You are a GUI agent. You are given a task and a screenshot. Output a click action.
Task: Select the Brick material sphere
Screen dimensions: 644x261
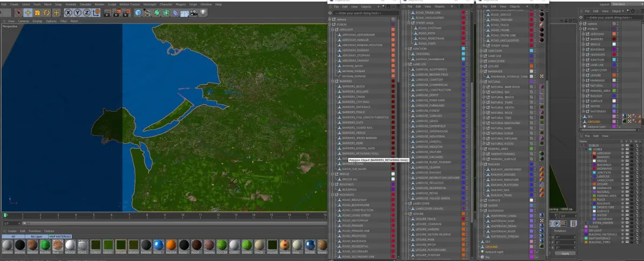pos(57,245)
